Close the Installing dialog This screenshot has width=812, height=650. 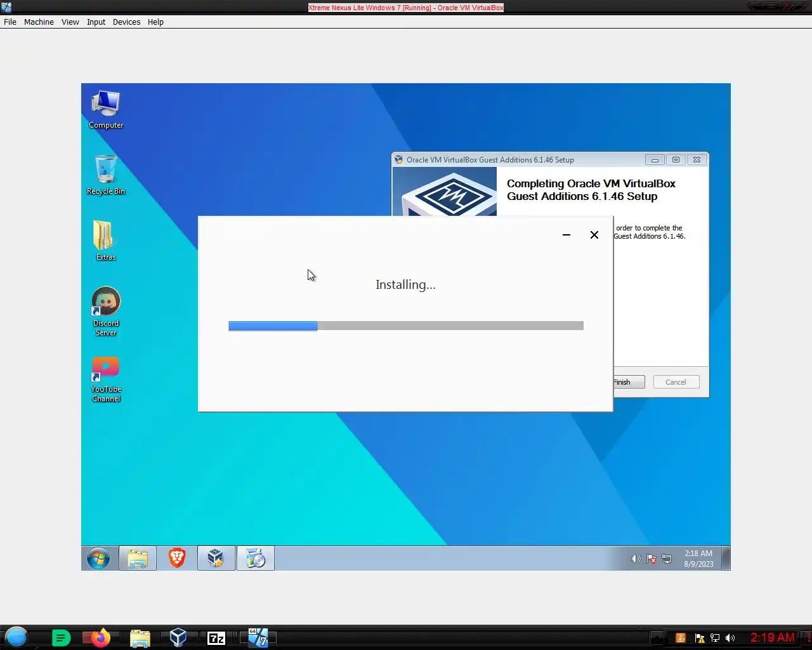(x=594, y=235)
